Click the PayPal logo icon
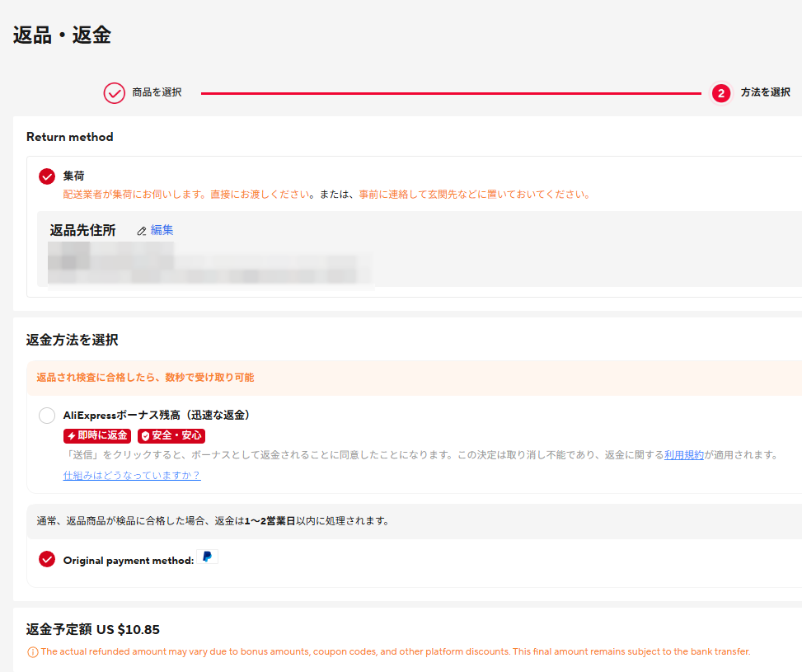This screenshot has height=672, width=802. pyautogui.click(x=207, y=557)
